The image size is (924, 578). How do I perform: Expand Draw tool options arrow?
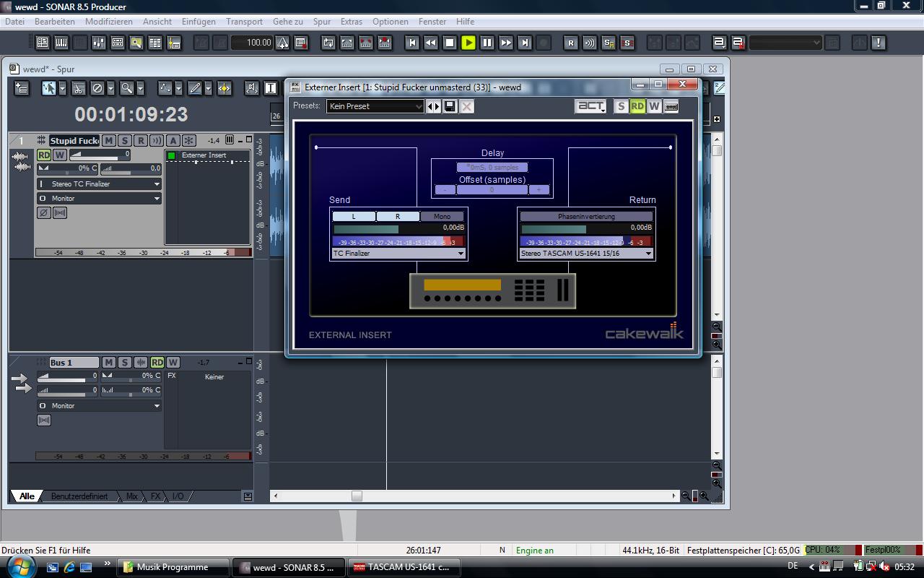tap(208, 88)
